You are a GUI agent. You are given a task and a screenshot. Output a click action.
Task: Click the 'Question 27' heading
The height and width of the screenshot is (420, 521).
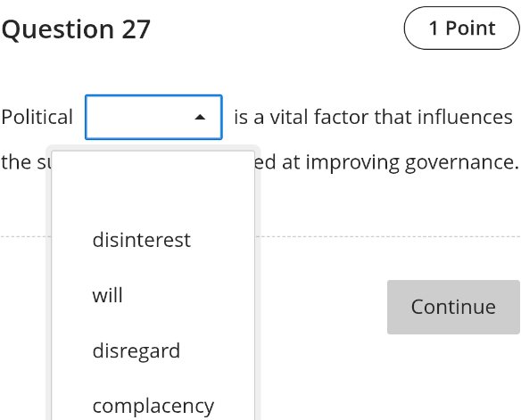76,29
